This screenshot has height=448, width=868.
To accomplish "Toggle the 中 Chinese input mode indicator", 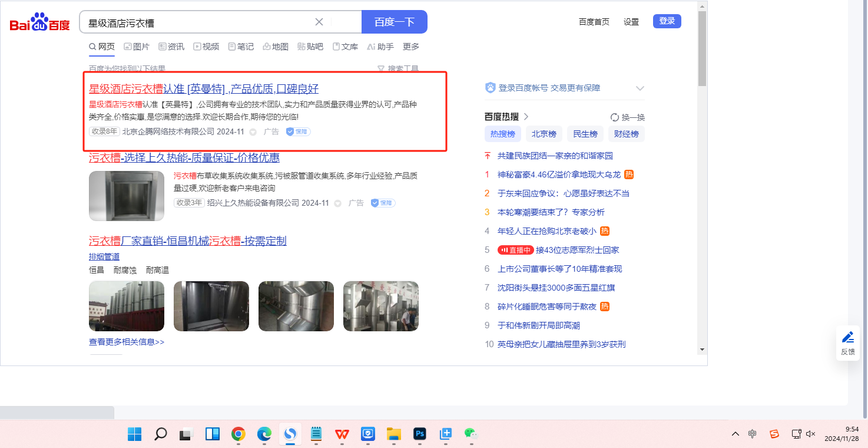I will (753, 434).
